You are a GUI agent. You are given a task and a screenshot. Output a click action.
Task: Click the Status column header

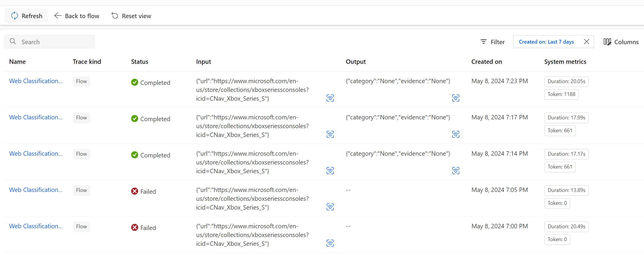(140, 62)
